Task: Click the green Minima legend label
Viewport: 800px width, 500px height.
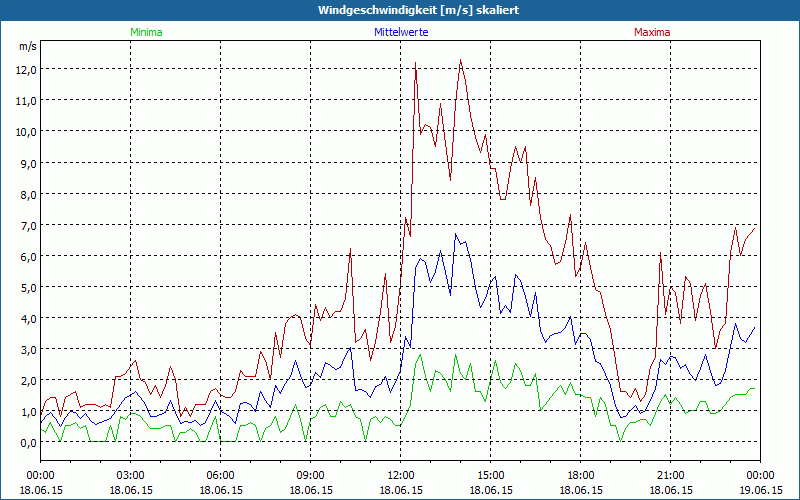Action: (x=146, y=32)
